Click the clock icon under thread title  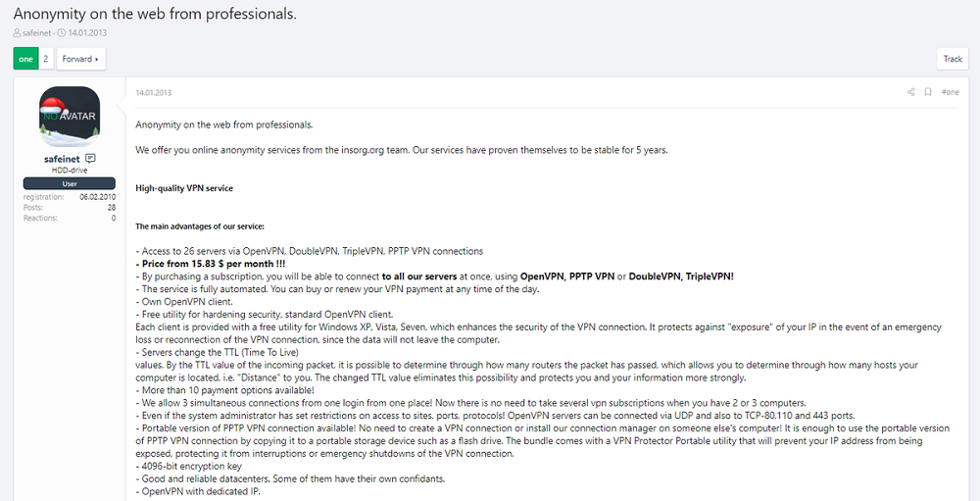[x=62, y=32]
